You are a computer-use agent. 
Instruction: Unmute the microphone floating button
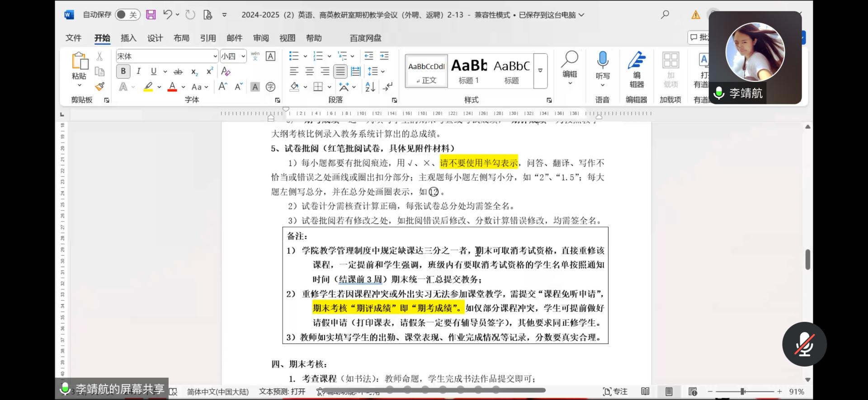tap(804, 344)
